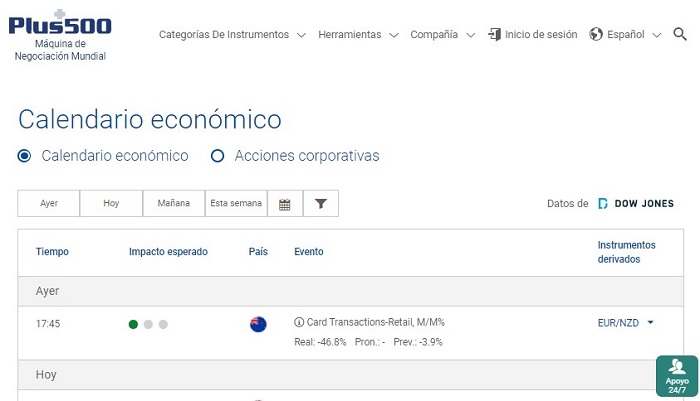Switch to the Ayer tab
Screen dimensions: 700x401
click(49, 204)
